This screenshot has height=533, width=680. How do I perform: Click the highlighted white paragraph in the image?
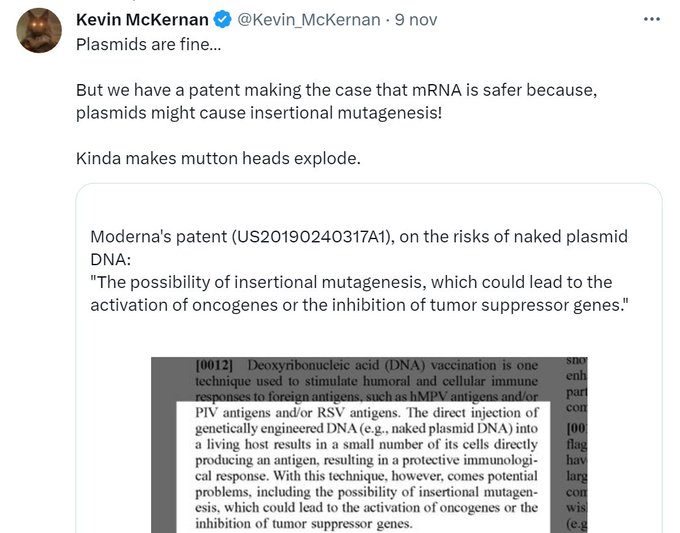(x=367, y=466)
